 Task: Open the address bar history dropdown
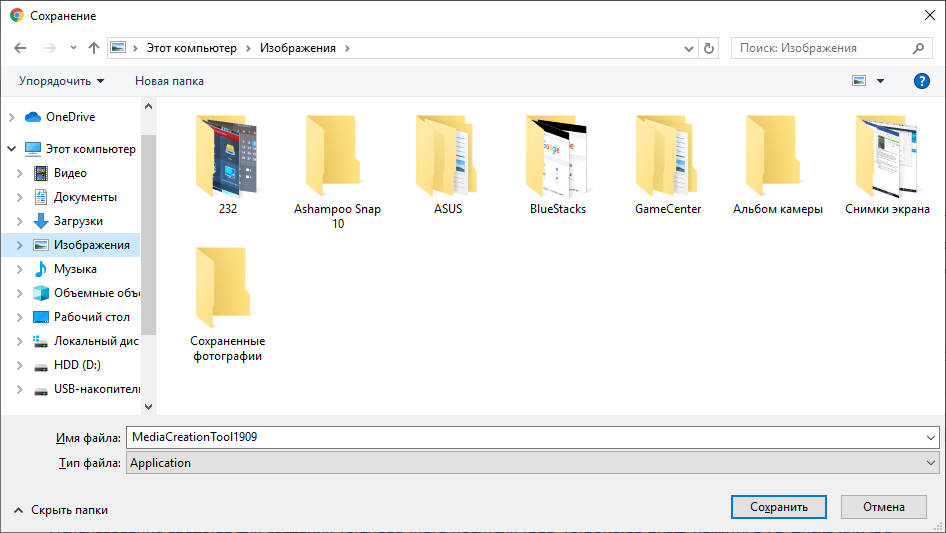689,48
